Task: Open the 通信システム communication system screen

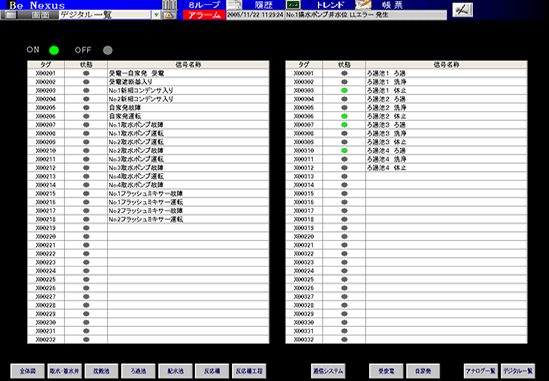Action: [328, 371]
